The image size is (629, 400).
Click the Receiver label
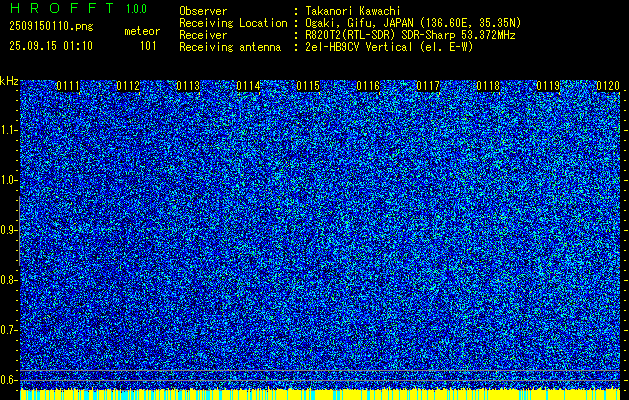pyautogui.click(x=203, y=35)
